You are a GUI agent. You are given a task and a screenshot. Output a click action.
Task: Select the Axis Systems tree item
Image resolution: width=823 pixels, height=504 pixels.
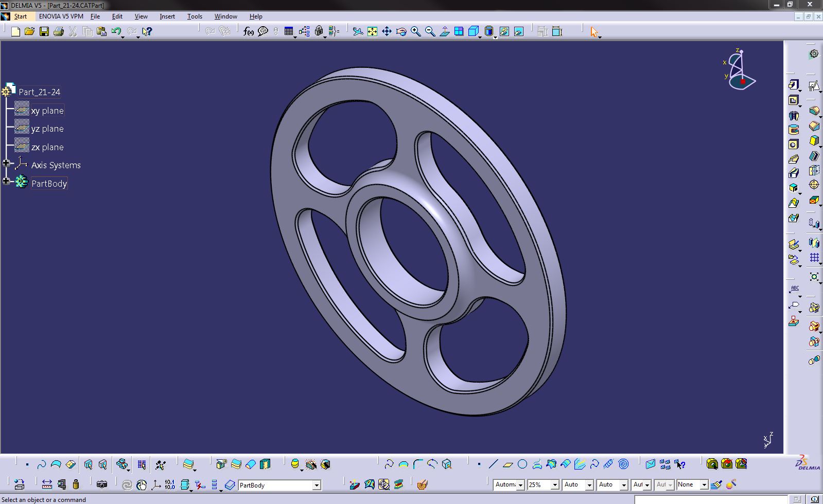pyautogui.click(x=56, y=165)
